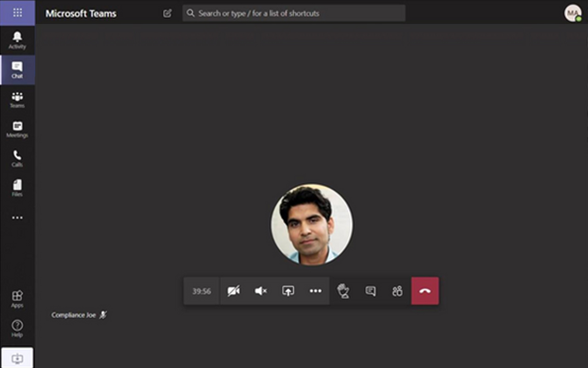Open the Calls section
The width and height of the screenshot is (588, 368).
(17, 159)
